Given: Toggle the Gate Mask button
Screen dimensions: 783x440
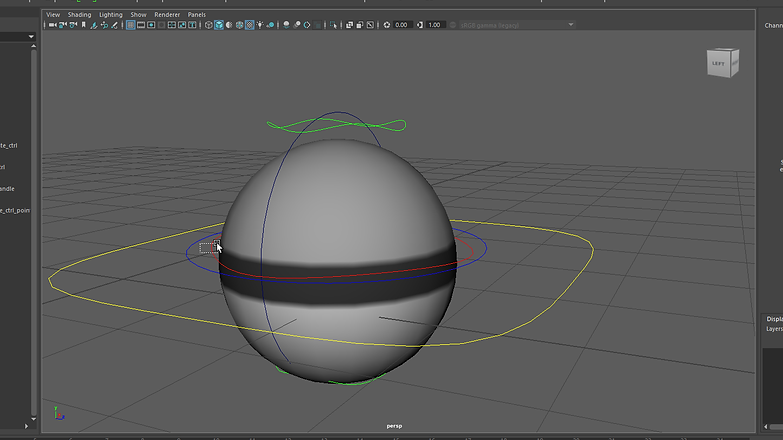Looking at the screenshot, I should [162, 25].
